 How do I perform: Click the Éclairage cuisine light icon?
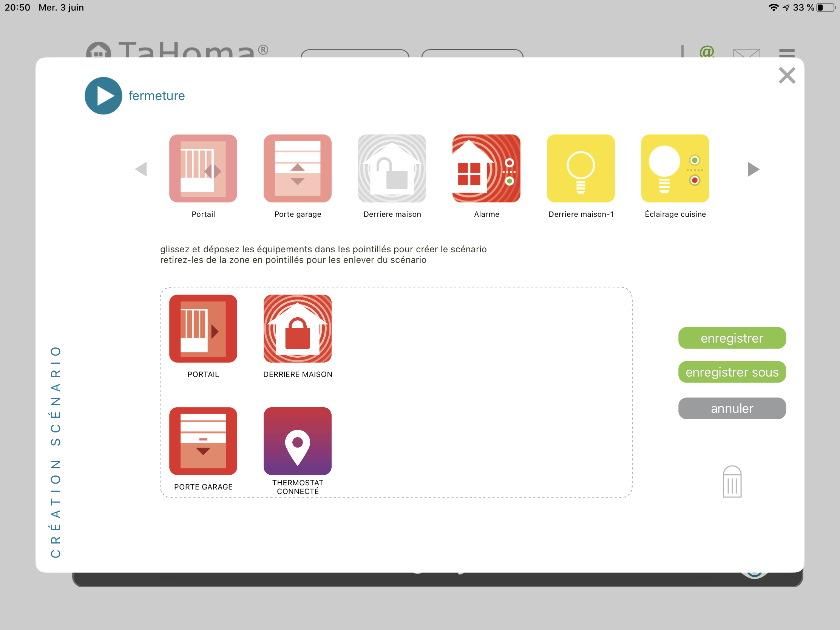[675, 168]
